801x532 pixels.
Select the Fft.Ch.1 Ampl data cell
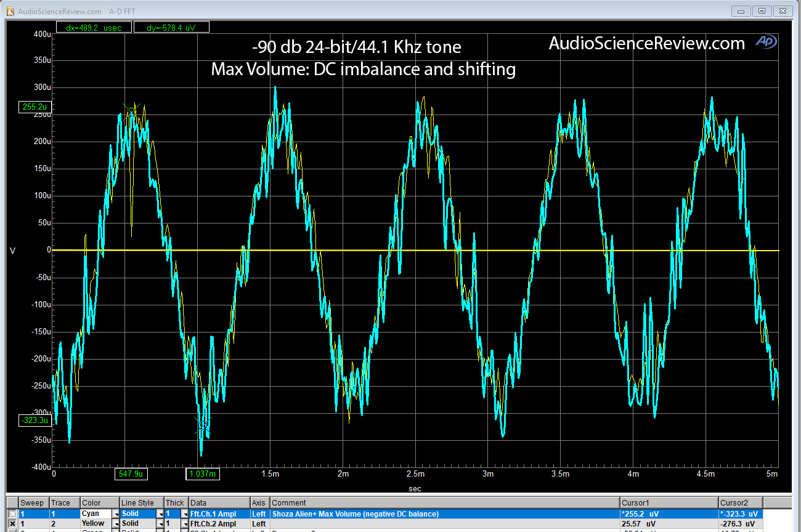pyautogui.click(x=219, y=514)
